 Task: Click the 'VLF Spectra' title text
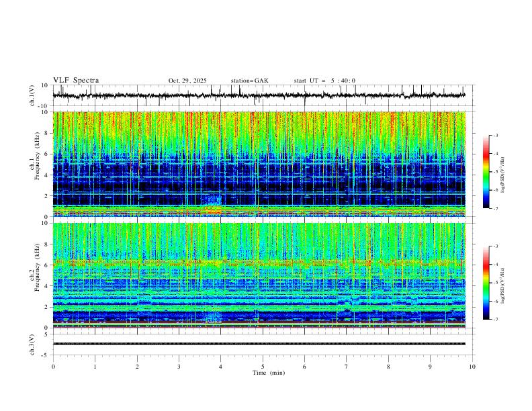point(76,81)
